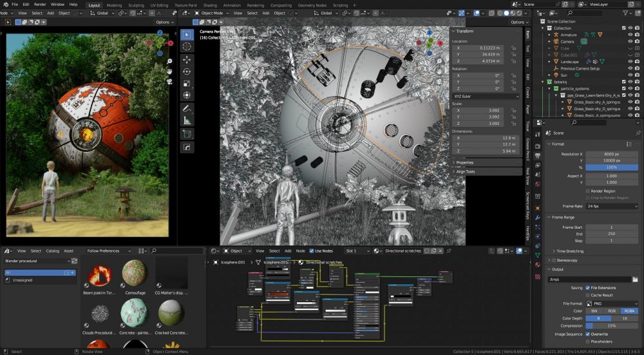Open the Object Data (green triangle) properties tab
Viewport: 644px width, 355px height.
tap(538, 255)
